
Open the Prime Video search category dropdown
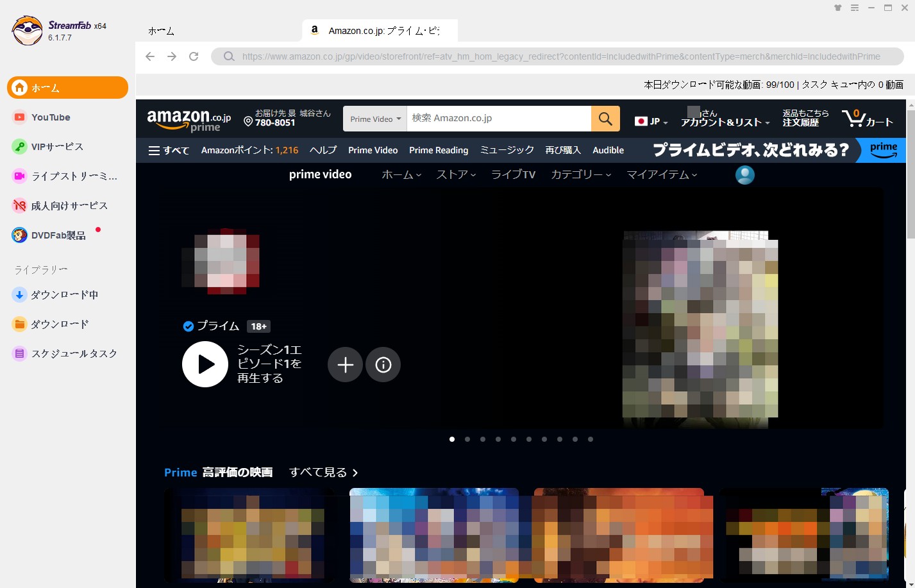375,119
